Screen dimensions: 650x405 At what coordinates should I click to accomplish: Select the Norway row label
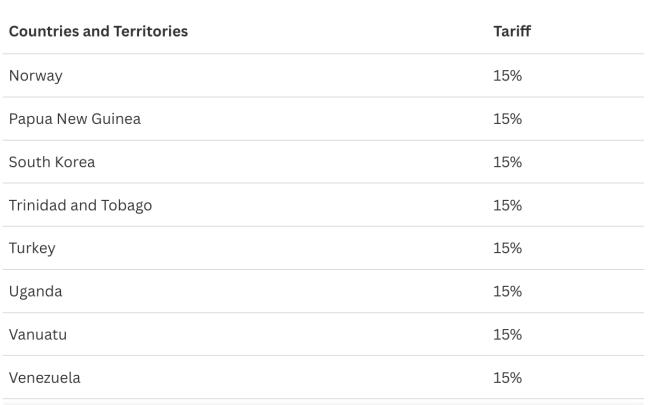(36, 76)
